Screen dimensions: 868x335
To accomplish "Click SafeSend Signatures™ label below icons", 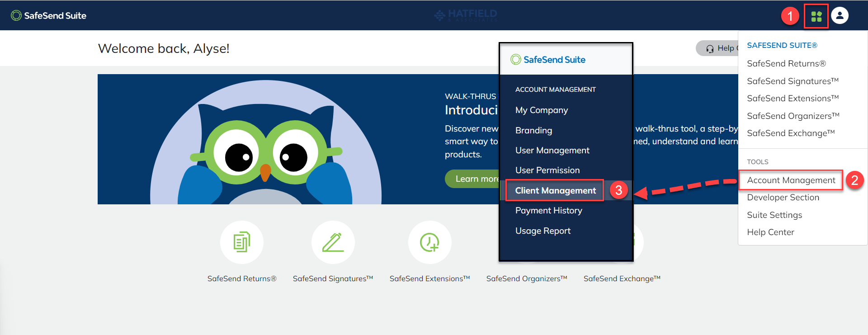I will point(333,278).
